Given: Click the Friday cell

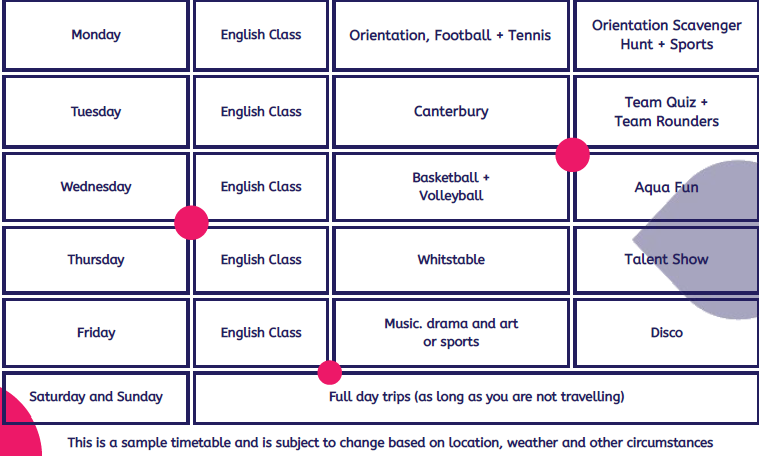Looking at the screenshot, I should [96, 332].
